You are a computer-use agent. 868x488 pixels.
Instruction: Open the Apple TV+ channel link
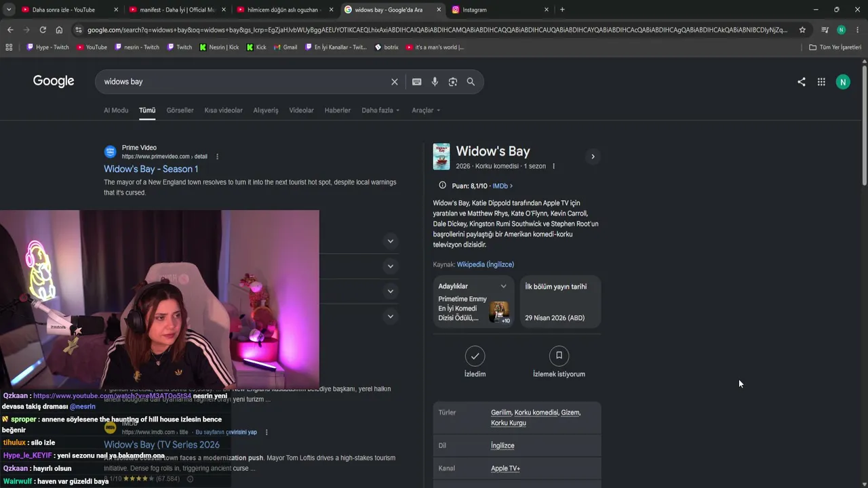click(505, 468)
